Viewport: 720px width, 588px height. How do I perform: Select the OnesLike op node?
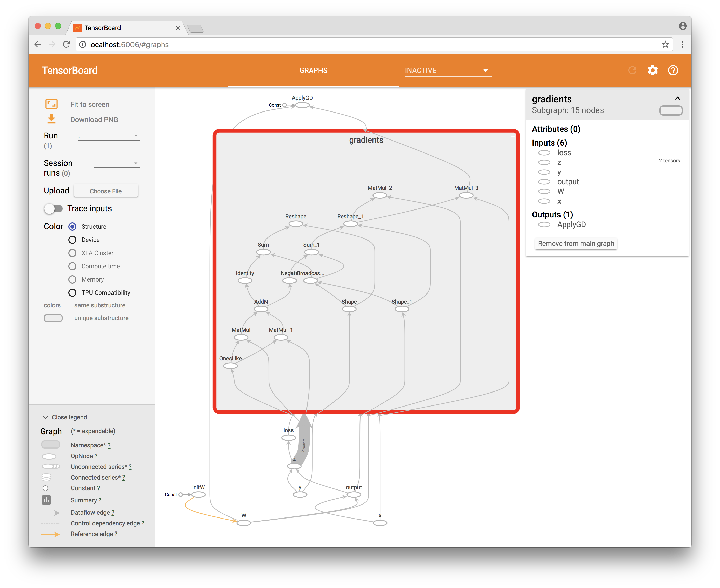pyautogui.click(x=231, y=366)
